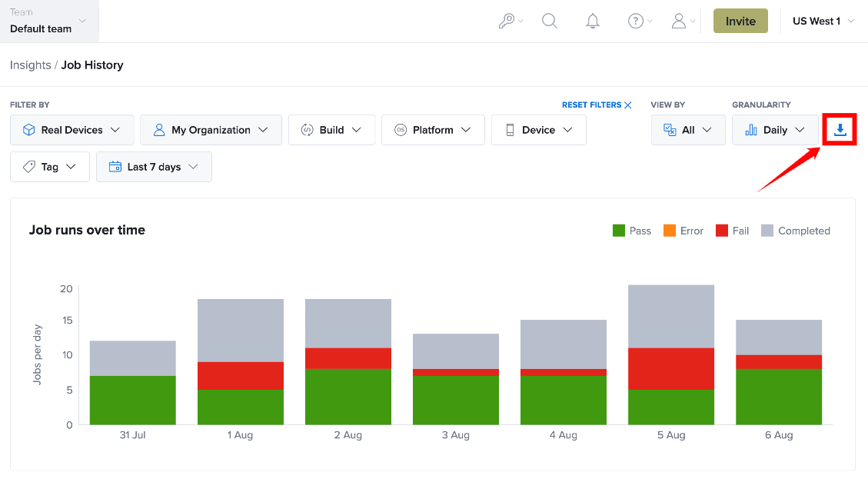The height and width of the screenshot is (482, 868).
Task: Open the Default team selector
Action: tap(49, 21)
